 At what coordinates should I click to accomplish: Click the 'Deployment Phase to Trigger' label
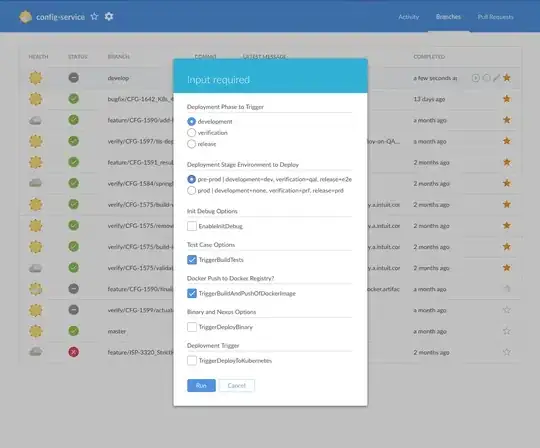[225, 107]
